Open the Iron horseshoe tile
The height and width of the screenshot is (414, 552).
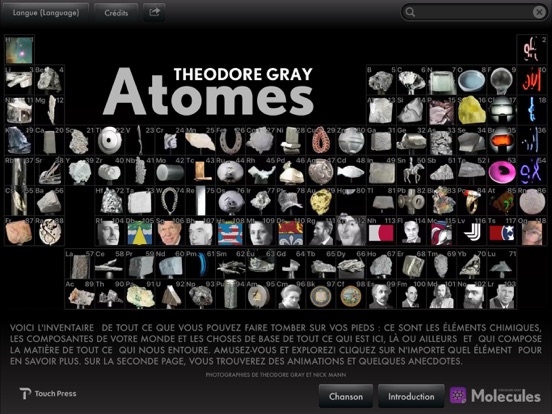tap(231, 140)
